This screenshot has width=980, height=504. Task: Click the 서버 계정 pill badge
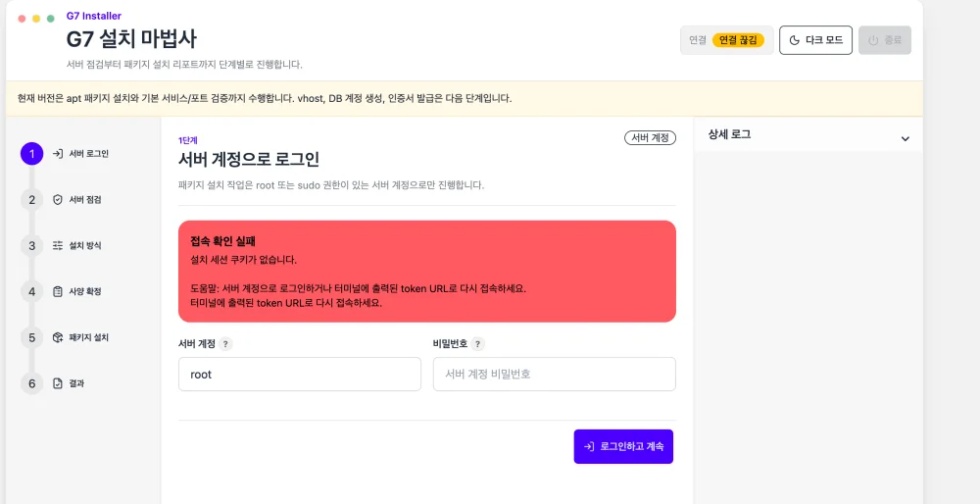pyautogui.click(x=650, y=137)
